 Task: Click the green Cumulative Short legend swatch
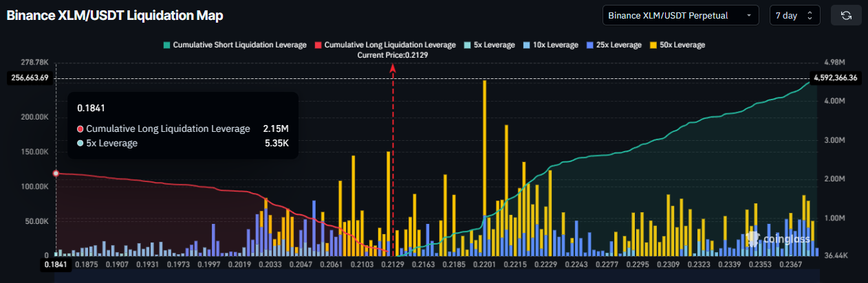166,45
